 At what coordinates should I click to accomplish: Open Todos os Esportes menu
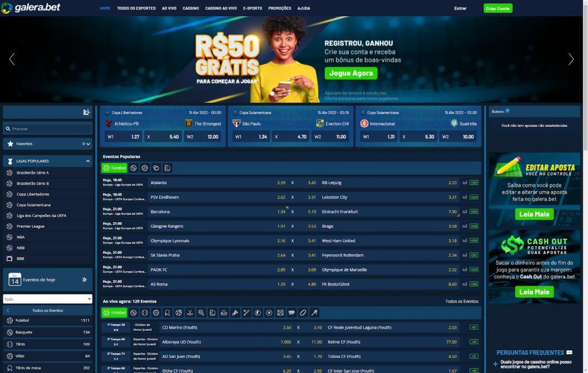[136, 8]
